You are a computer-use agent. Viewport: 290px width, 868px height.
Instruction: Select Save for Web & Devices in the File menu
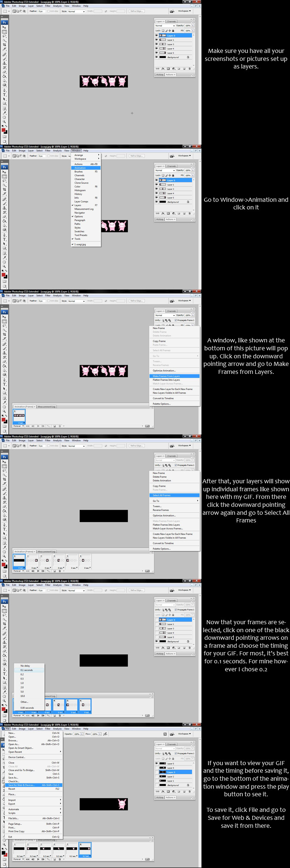point(34,785)
